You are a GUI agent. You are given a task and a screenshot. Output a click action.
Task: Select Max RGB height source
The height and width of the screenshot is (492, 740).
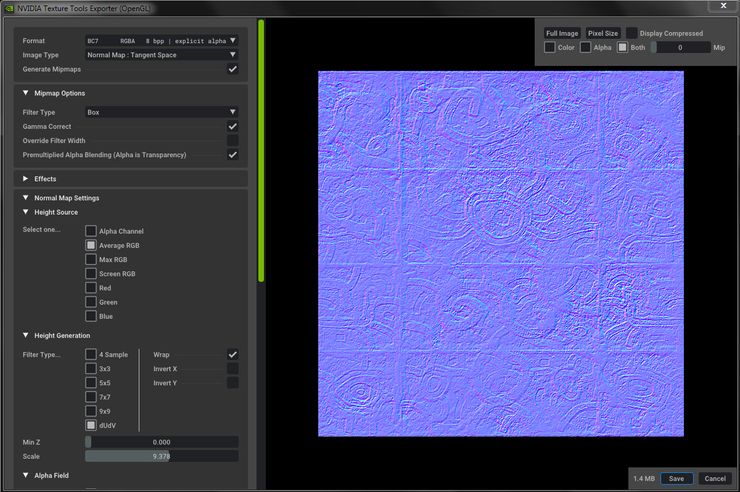[x=91, y=259]
